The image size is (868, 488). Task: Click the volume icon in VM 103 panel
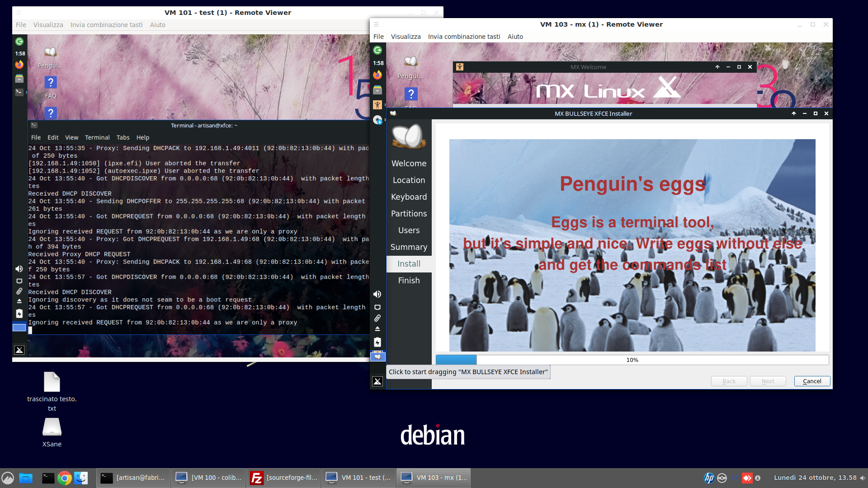(x=377, y=294)
